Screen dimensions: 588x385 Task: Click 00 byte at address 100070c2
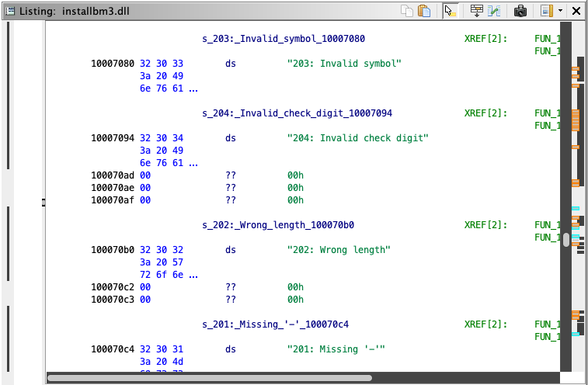(x=145, y=287)
